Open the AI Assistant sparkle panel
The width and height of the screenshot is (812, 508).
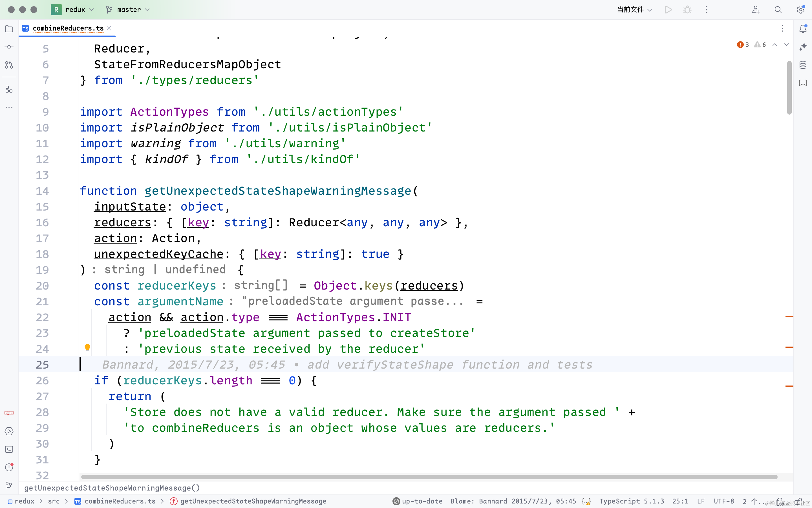pos(803,47)
